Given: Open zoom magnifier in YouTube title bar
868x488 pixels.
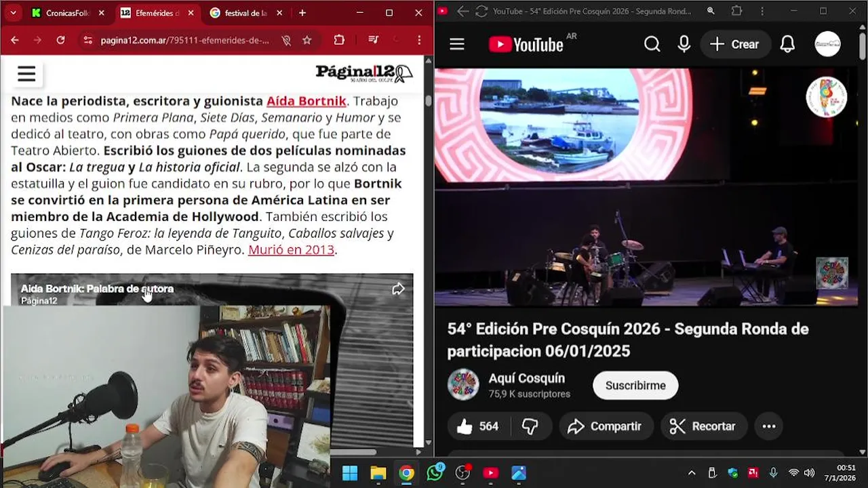Looking at the screenshot, I should (711, 11).
